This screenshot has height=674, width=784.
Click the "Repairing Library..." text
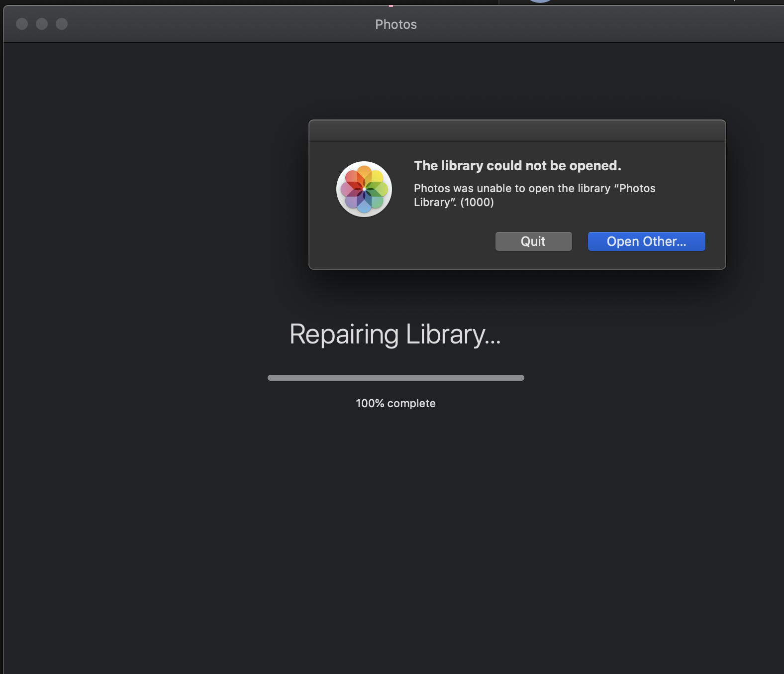pyautogui.click(x=395, y=335)
